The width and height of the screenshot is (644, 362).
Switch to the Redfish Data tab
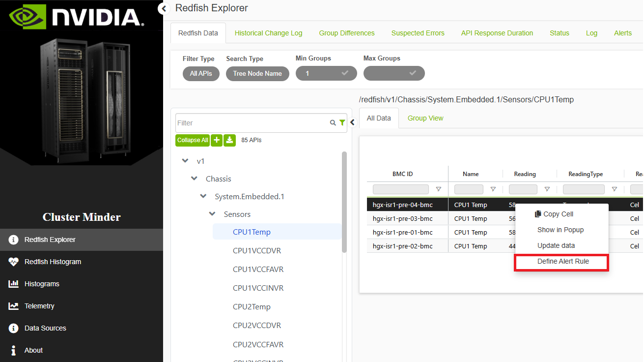point(198,33)
